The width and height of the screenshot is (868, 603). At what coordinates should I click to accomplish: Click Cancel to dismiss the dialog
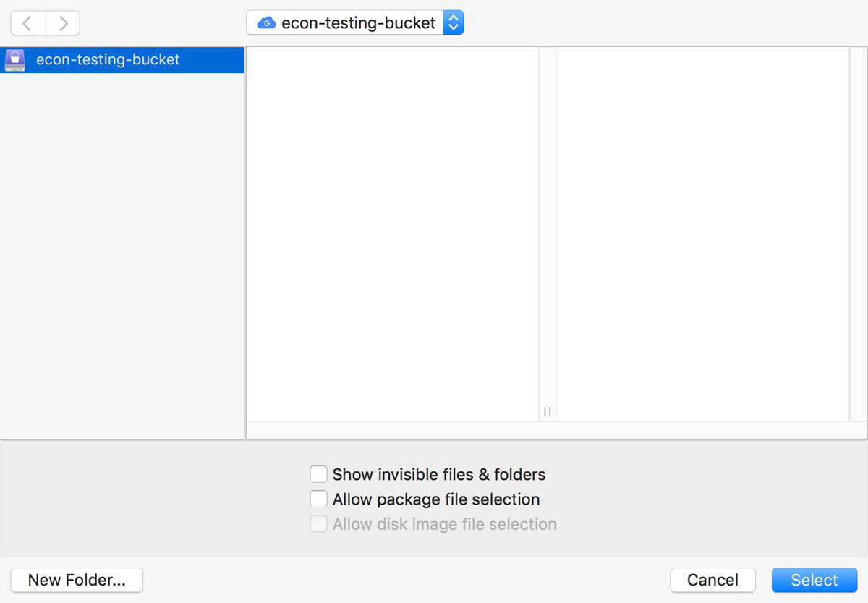click(712, 580)
